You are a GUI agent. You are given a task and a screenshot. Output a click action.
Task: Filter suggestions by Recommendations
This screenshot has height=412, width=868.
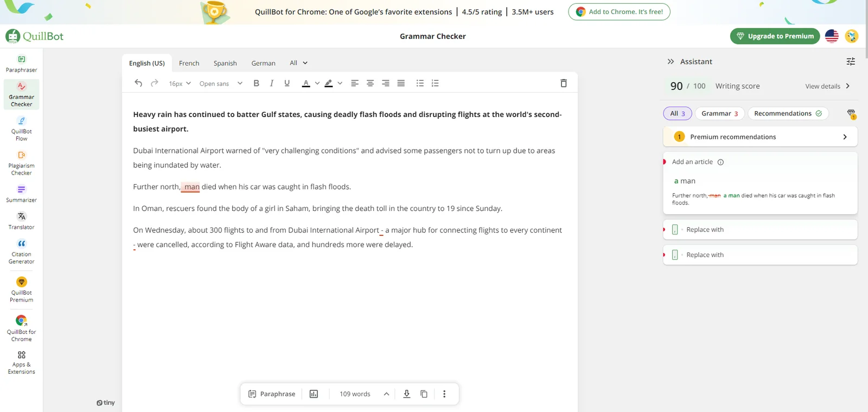(x=788, y=113)
